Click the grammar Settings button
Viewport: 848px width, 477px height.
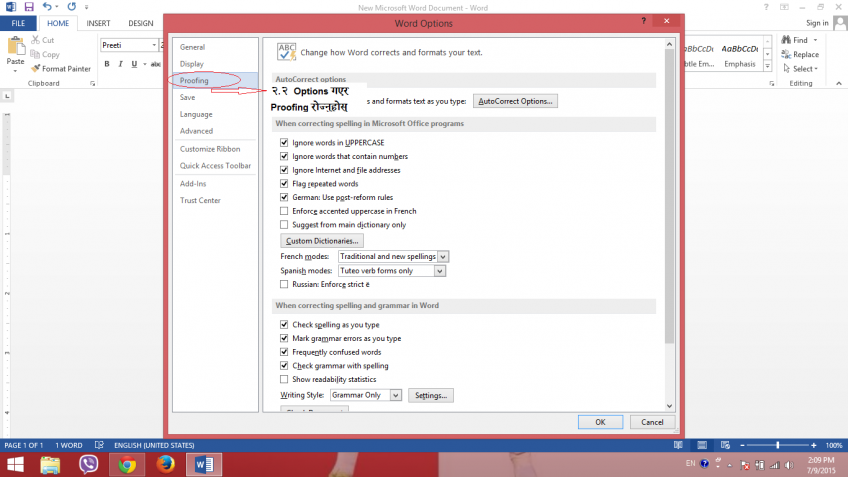coord(431,395)
